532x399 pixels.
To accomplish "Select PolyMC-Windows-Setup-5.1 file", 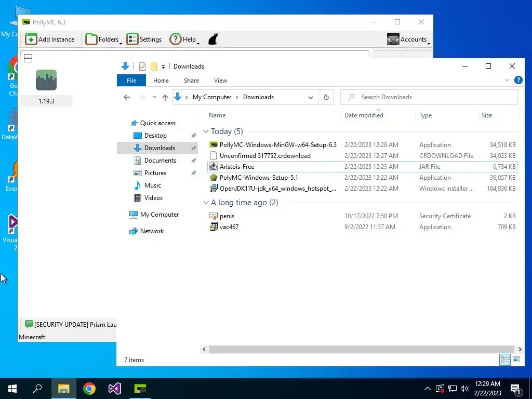I will click(362, 178).
